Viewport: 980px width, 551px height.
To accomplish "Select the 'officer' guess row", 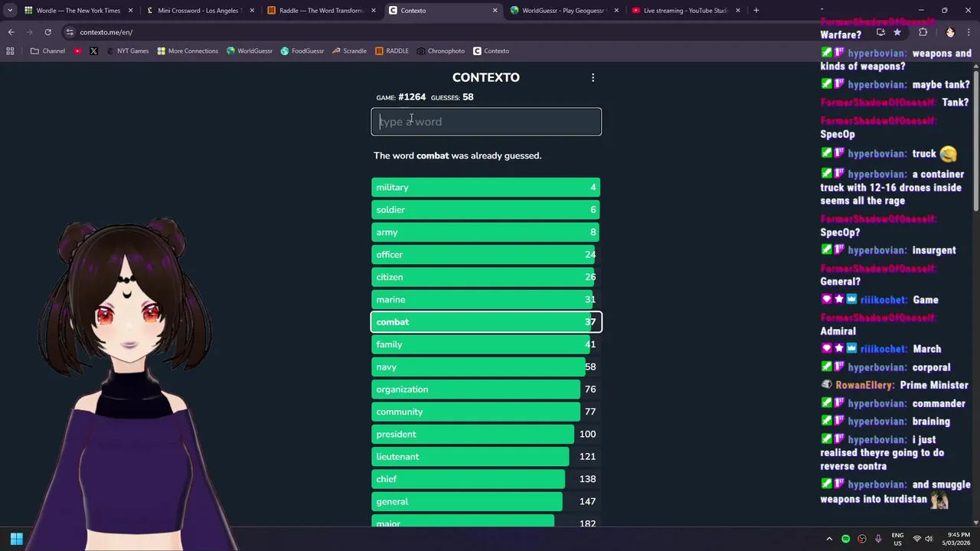I will tap(486, 255).
